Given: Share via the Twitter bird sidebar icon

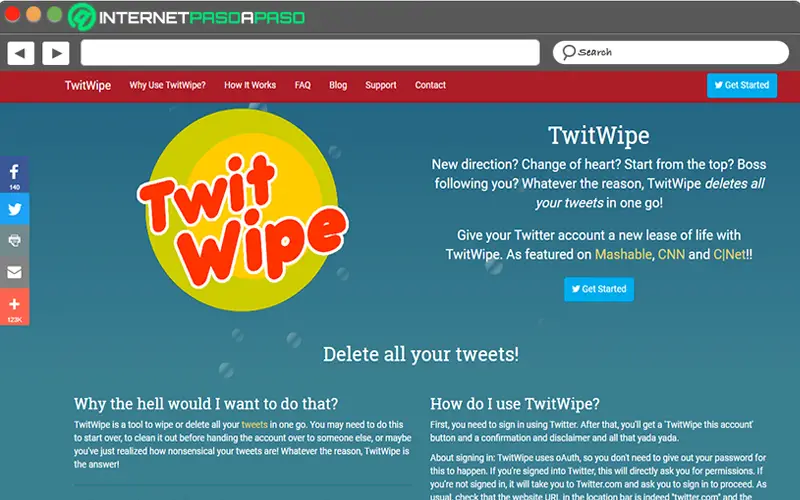Looking at the screenshot, I should tap(14, 209).
